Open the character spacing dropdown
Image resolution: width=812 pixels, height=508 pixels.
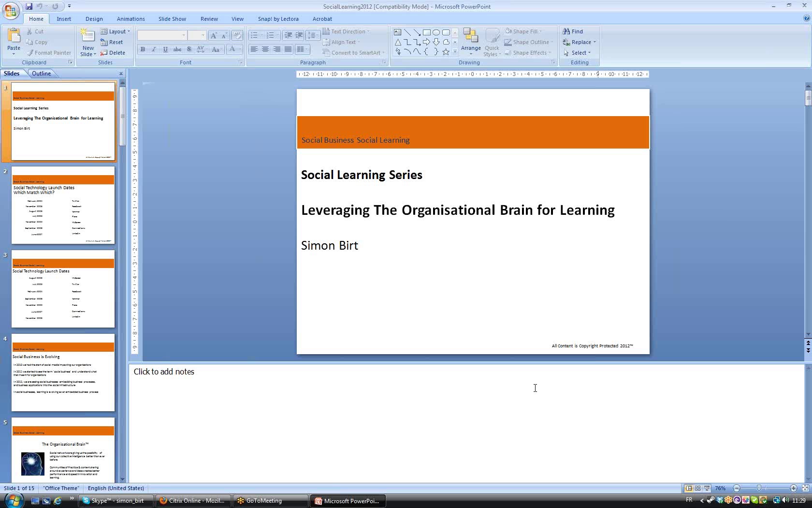click(202, 49)
